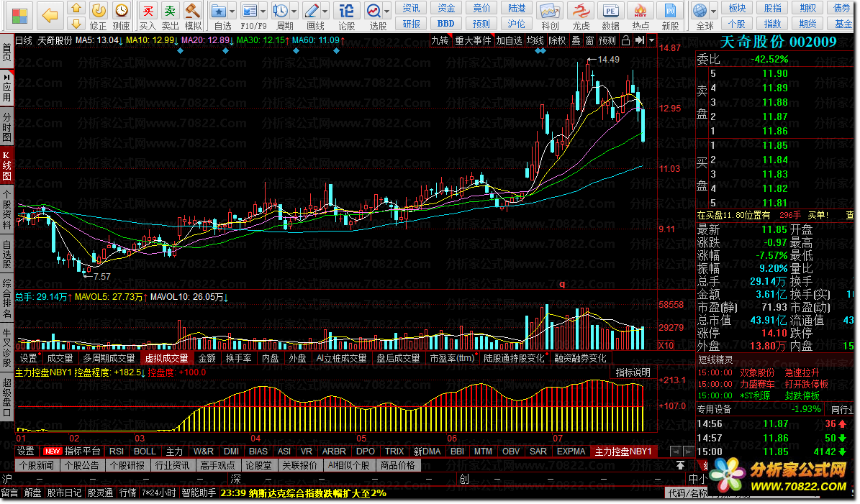Image resolution: width=860 pixels, height=504 pixels.
Task: Select the 虚拟成交量 volume tab
Action: click(x=166, y=358)
